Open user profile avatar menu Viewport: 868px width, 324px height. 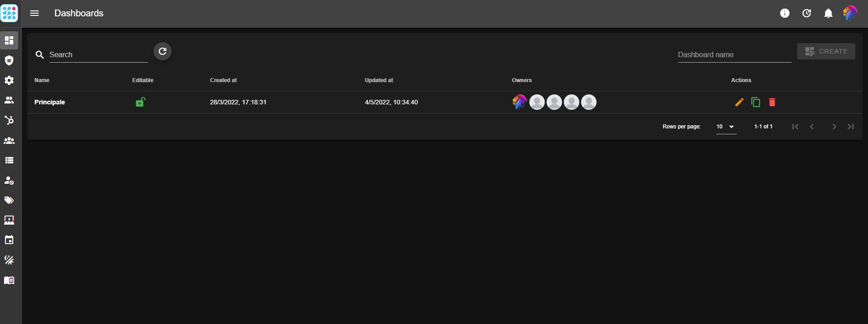(x=849, y=13)
